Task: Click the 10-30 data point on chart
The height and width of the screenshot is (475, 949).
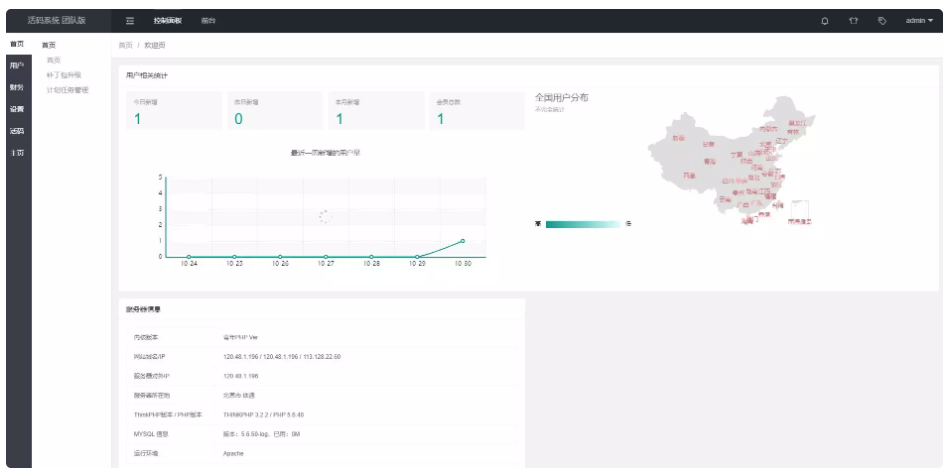Action: tap(463, 241)
